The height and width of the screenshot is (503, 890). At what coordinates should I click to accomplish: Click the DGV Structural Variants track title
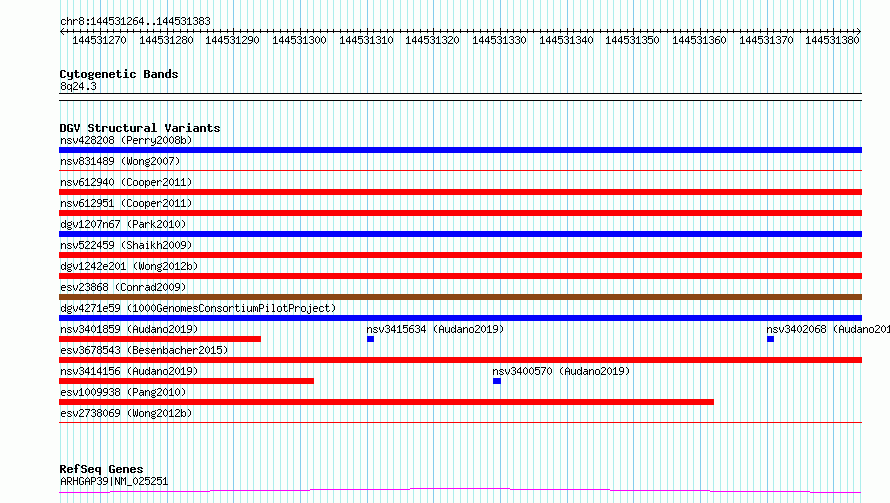pos(140,128)
